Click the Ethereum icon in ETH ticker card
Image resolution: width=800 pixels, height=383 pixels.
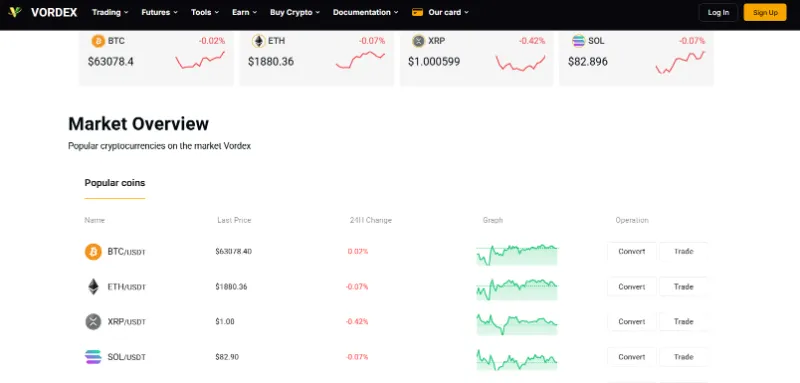(x=259, y=41)
